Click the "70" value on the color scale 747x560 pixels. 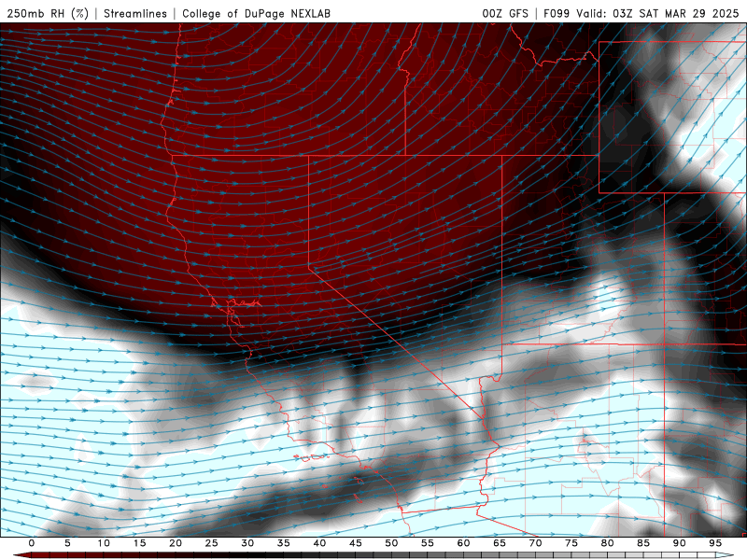pyautogui.click(x=535, y=543)
